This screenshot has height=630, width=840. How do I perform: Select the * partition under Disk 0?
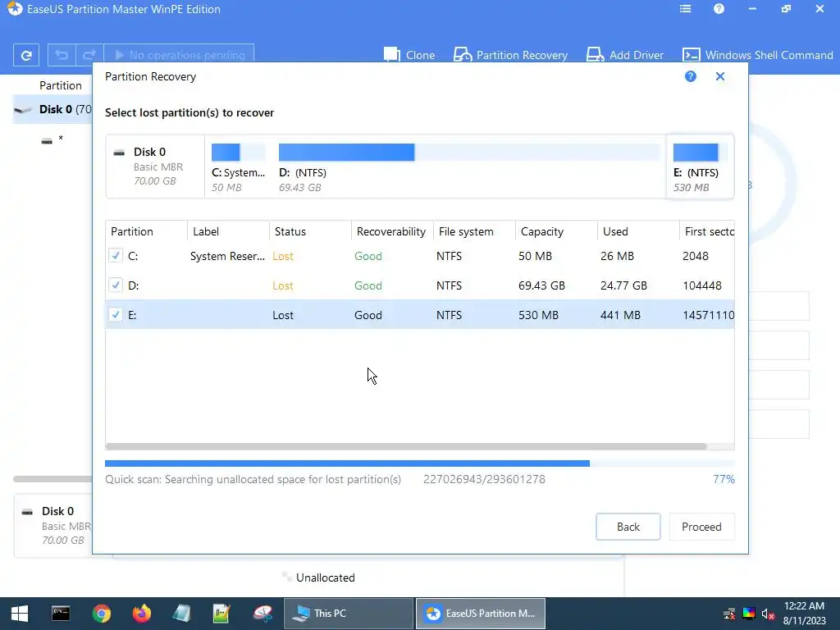[x=52, y=139]
